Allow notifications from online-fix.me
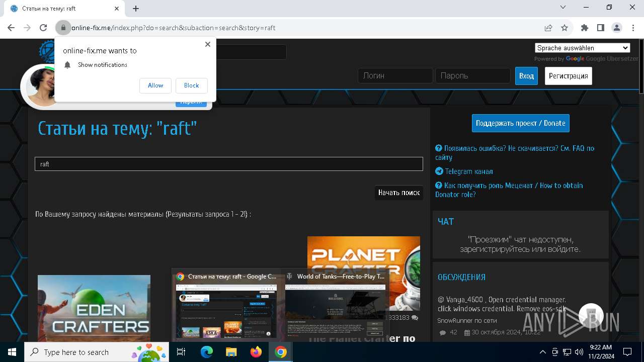 click(155, 85)
